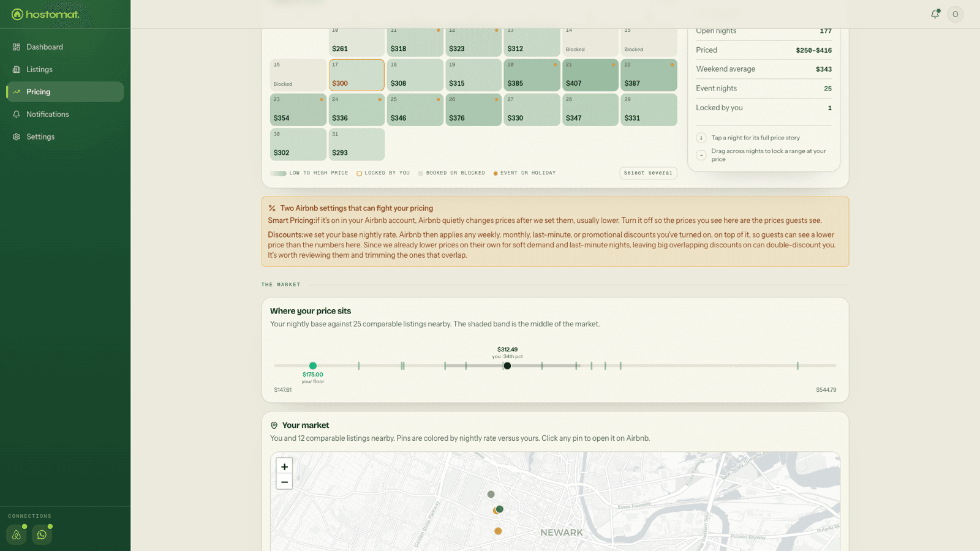This screenshot has height=551, width=980.
Task: Click the $147.61 market minimum label
Action: 283,390
